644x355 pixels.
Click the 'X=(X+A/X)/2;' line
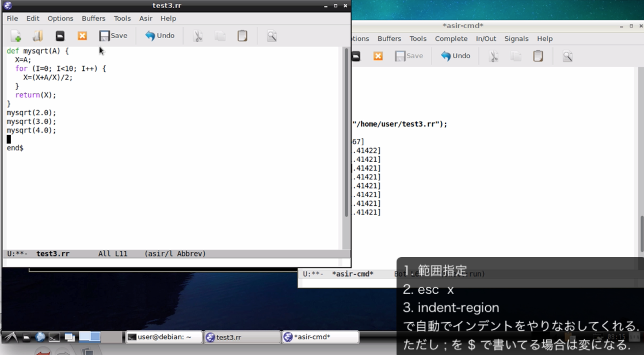pyautogui.click(x=48, y=78)
